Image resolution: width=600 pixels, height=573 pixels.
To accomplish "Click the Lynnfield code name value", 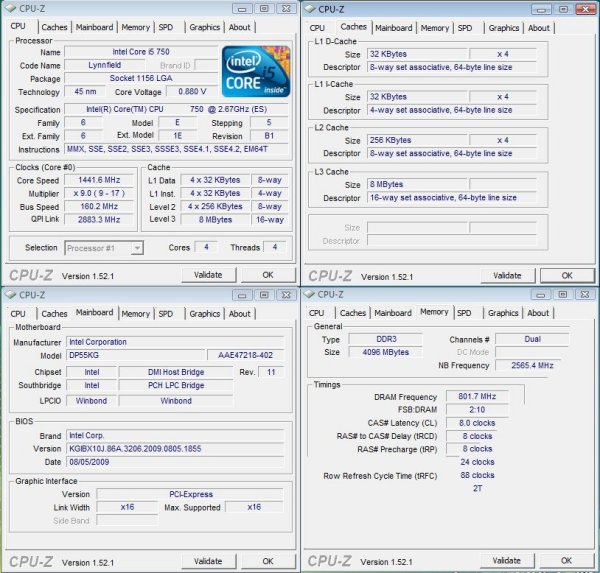I will tap(104, 65).
